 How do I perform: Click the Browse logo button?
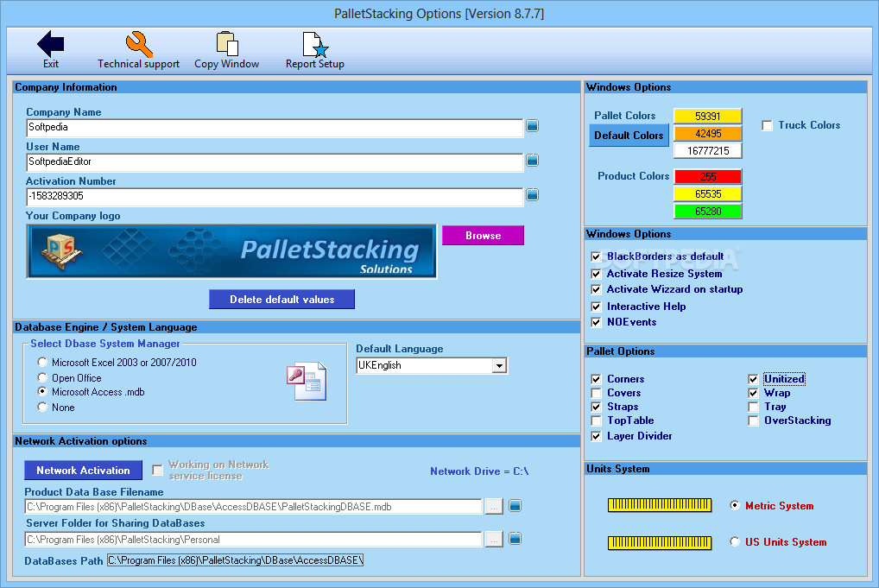pos(484,236)
